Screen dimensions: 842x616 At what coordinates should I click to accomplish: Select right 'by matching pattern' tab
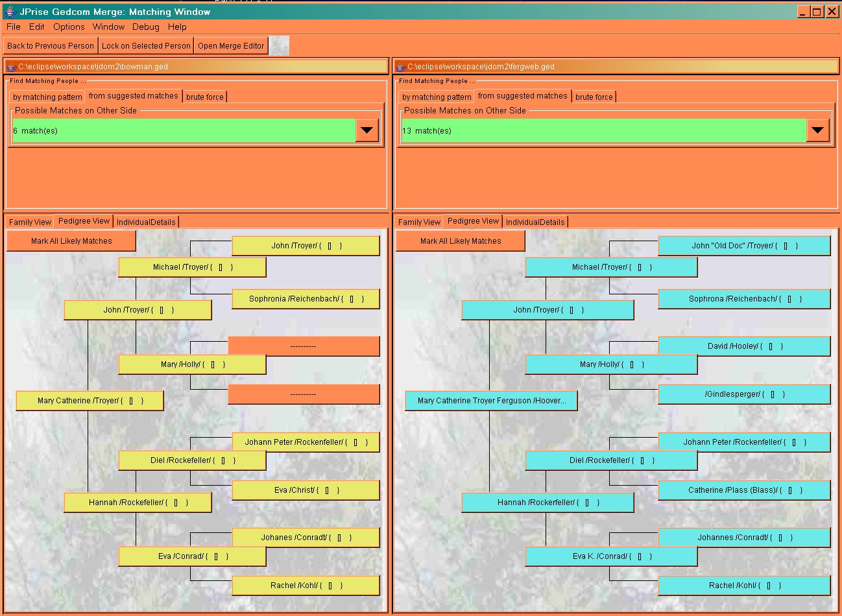[x=437, y=97]
